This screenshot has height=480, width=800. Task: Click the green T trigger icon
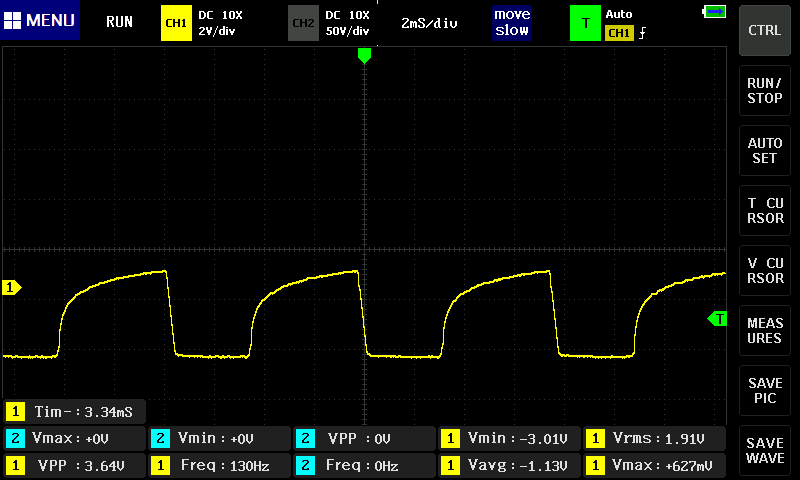[x=585, y=22]
